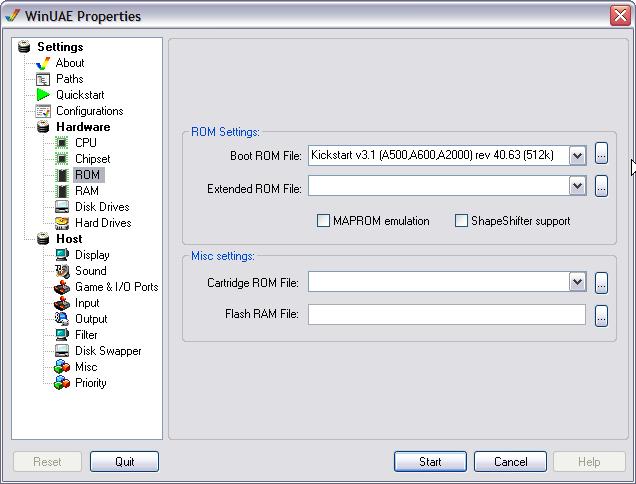Click the ROM chip icon
This screenshot has height=484, width=636.
(x=62, y=175)
